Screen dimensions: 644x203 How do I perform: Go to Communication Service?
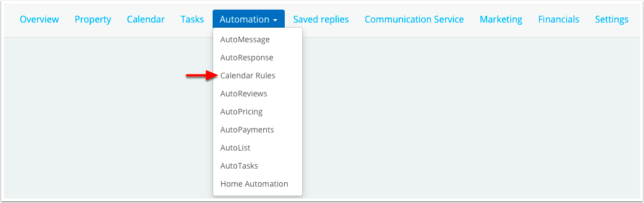[x=414, y=19]
